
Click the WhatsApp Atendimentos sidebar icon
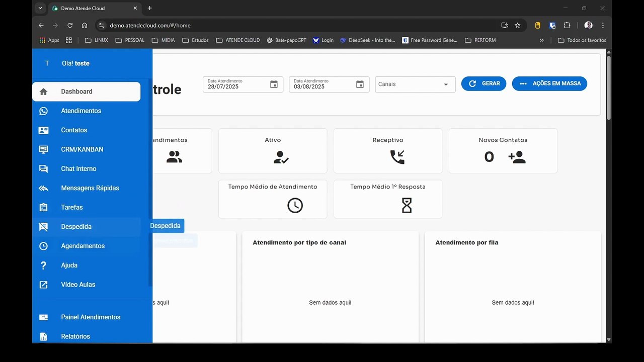point(44,111)
